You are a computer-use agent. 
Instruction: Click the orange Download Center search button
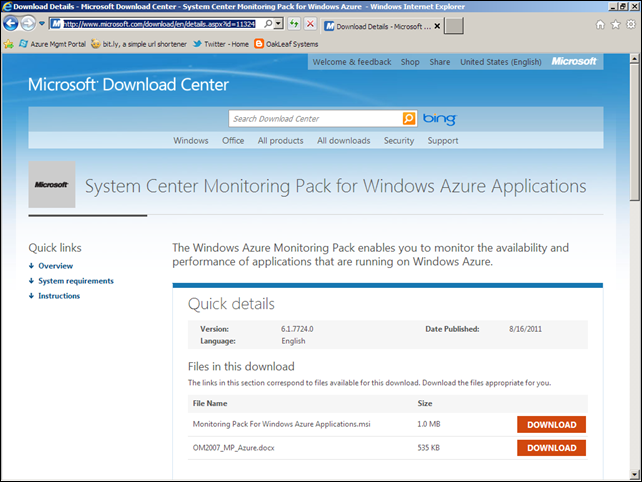[x=409, y=119]
